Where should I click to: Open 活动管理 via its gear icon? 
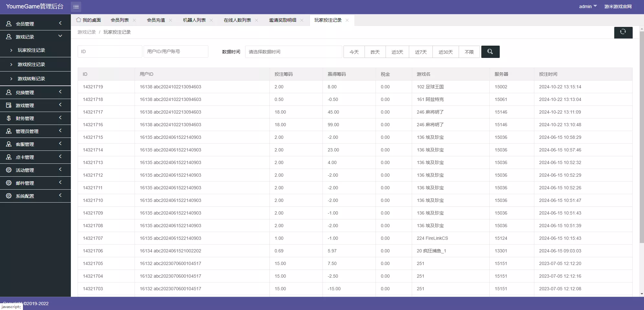(8, 170)
